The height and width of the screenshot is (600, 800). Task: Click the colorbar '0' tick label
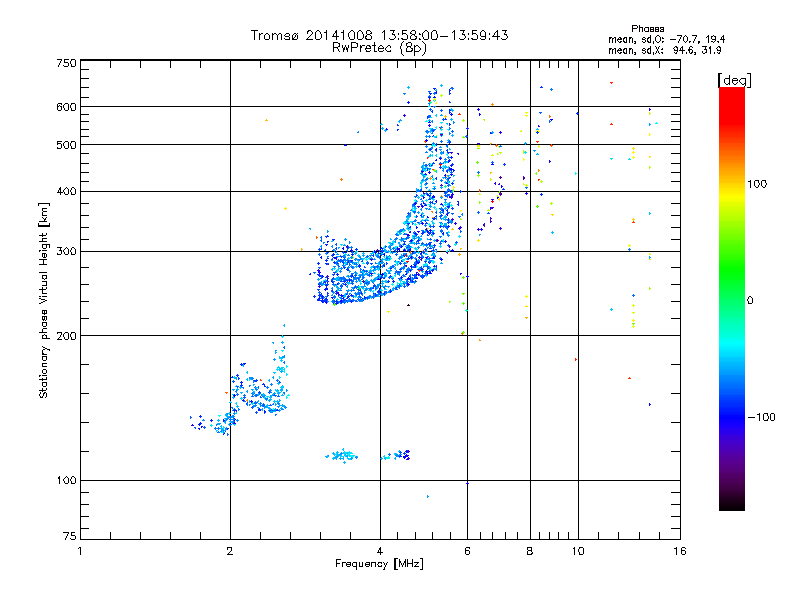coord(750,300)
